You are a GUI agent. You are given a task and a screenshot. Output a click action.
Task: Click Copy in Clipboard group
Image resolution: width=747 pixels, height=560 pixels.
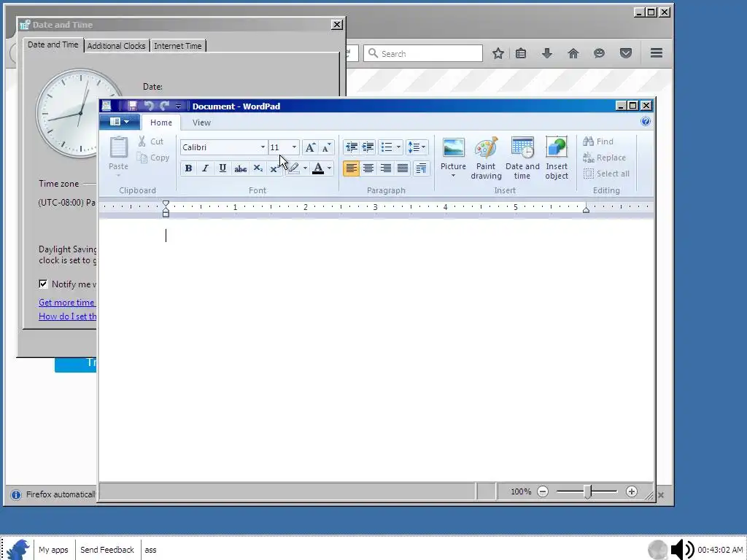(153, 157)
